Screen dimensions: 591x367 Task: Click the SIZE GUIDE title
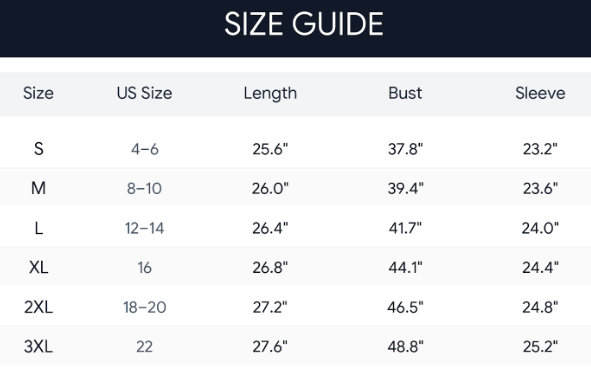[304, 24]
